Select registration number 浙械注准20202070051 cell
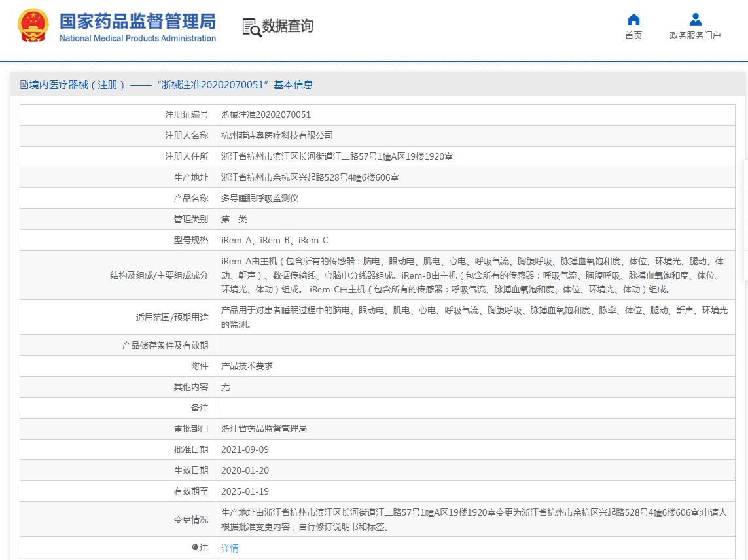The height and width of the screenshot is (560, 748). pyautogui.click(x=266, y=114)
